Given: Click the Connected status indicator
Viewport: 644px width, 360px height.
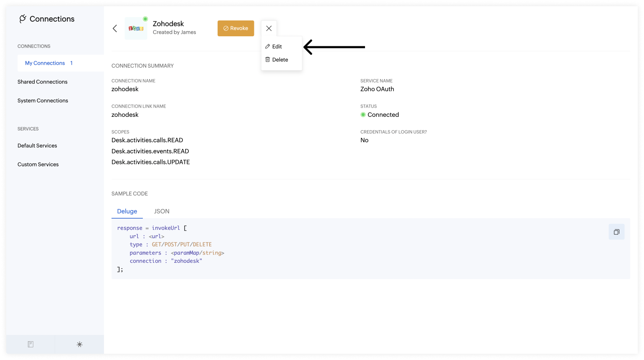Looking at the screenshot, I should 380,115.
